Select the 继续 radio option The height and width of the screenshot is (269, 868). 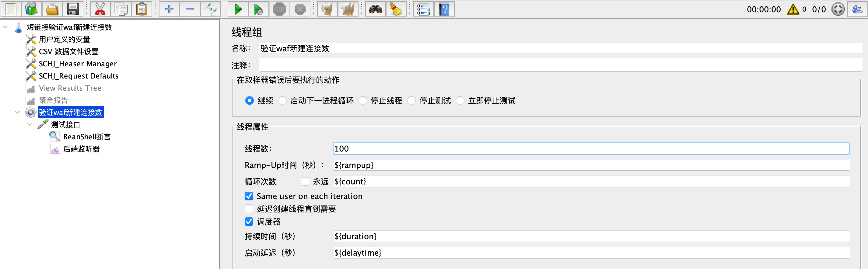[x=249, y=100]
